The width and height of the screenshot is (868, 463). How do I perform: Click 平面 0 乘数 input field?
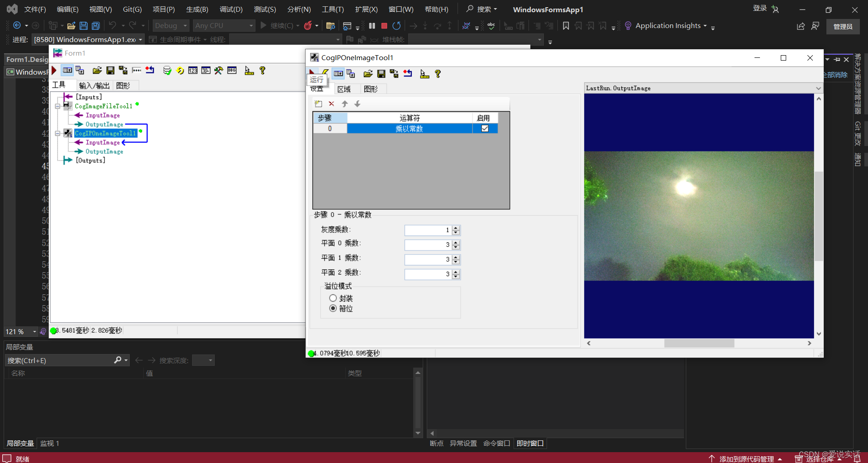428,245
